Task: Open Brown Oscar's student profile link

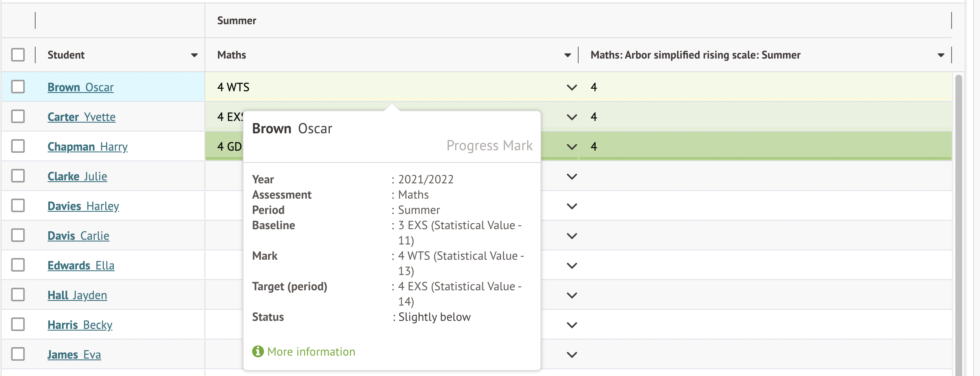Action: pos(81,87)
